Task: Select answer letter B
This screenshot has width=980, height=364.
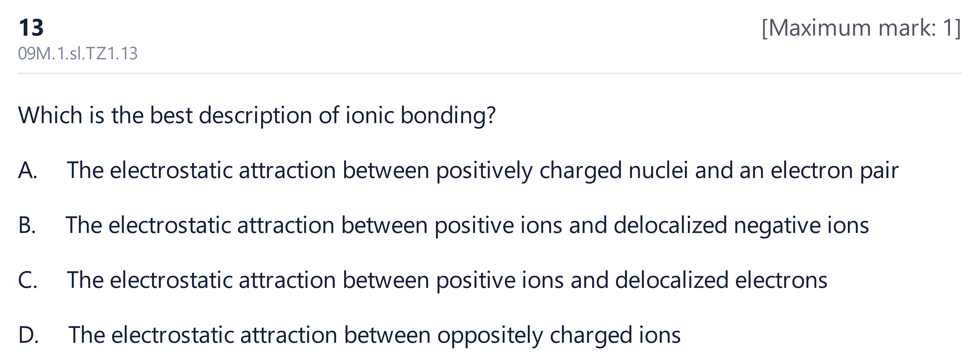Action: click(x=27, y=225)
